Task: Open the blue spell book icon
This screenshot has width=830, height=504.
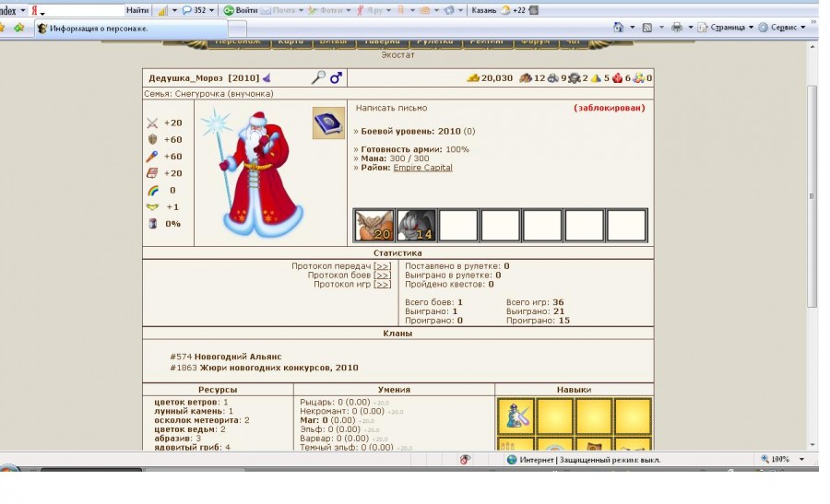Action: [328, 123]
